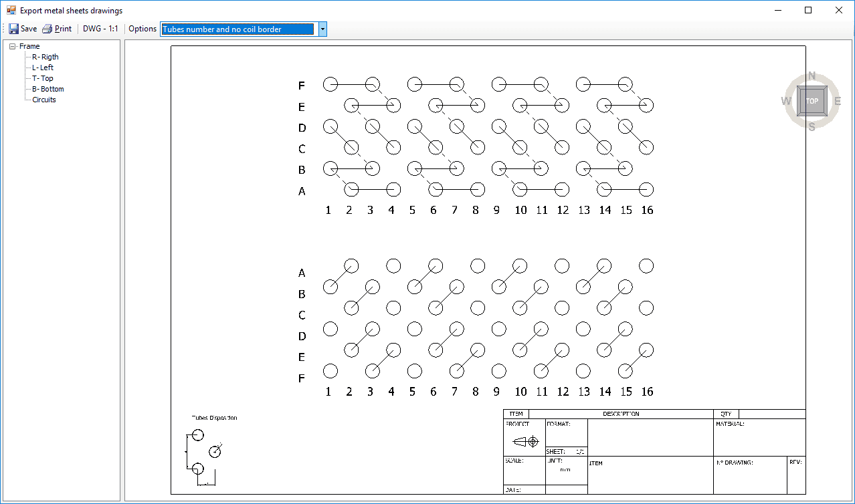Select T- Top tree item

tap(42, 78)
